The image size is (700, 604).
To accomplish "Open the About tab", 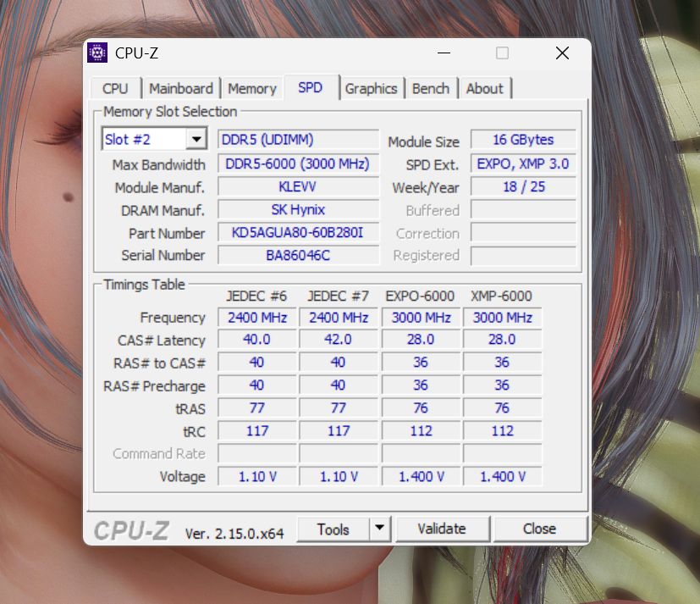I will (484, 88).
